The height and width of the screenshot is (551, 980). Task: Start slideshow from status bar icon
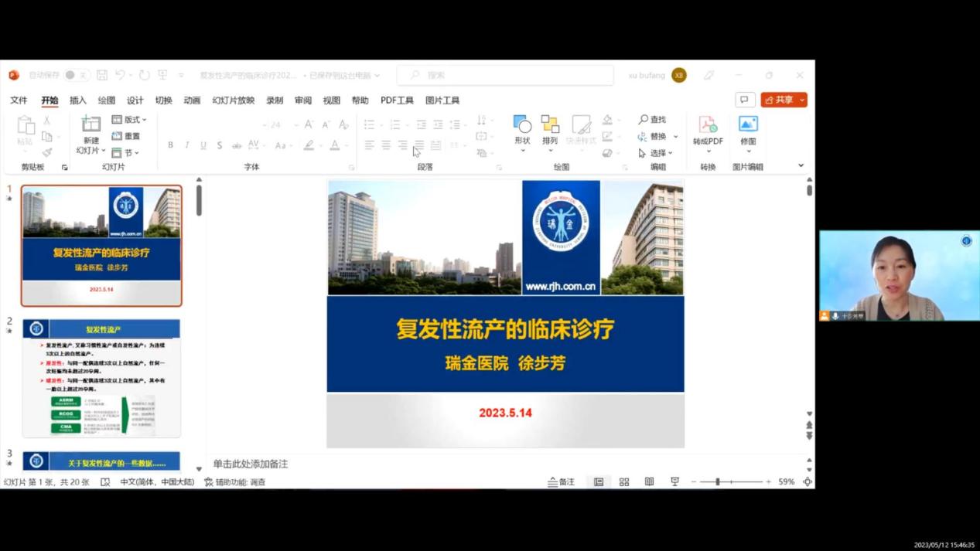point(674,481)
